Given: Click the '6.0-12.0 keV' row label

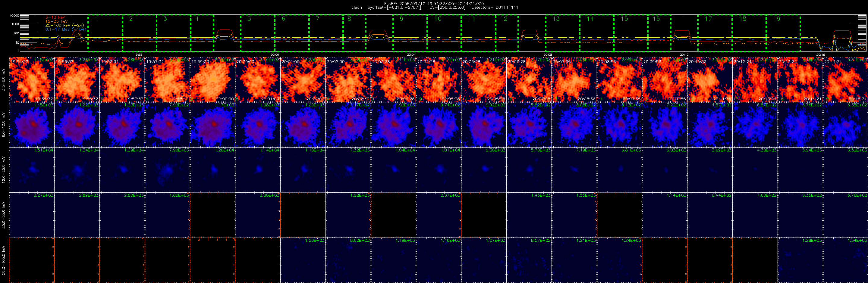Looking at the screenshot, I should click(4, 125).
